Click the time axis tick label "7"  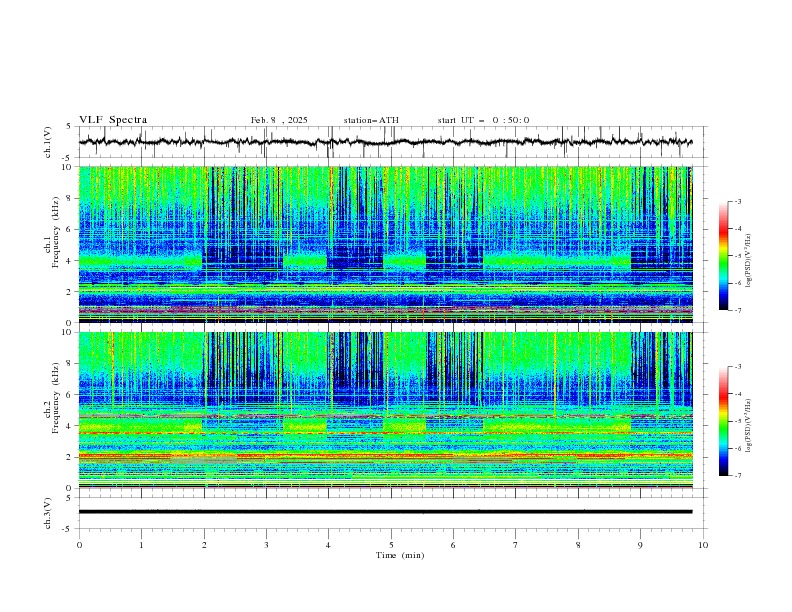[516, 545]
